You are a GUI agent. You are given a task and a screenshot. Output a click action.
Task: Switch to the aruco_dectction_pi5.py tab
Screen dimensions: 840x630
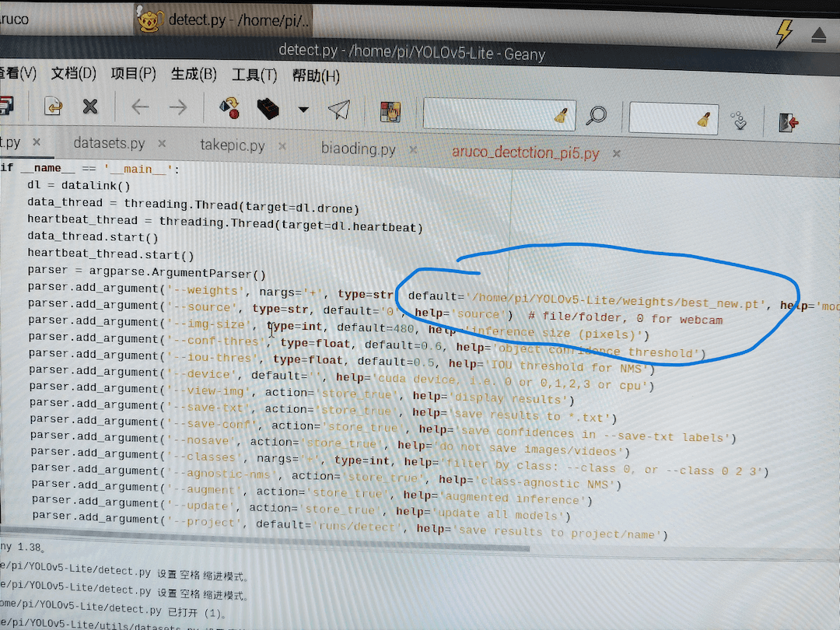[x=525, y=152]
